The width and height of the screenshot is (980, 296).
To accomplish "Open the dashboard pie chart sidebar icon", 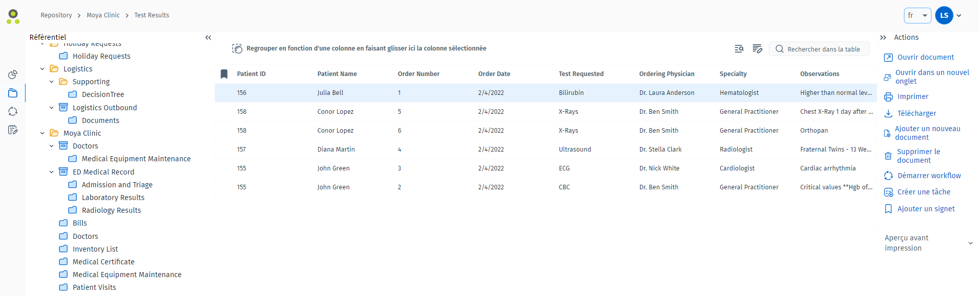I will click(x=13, y=75).
